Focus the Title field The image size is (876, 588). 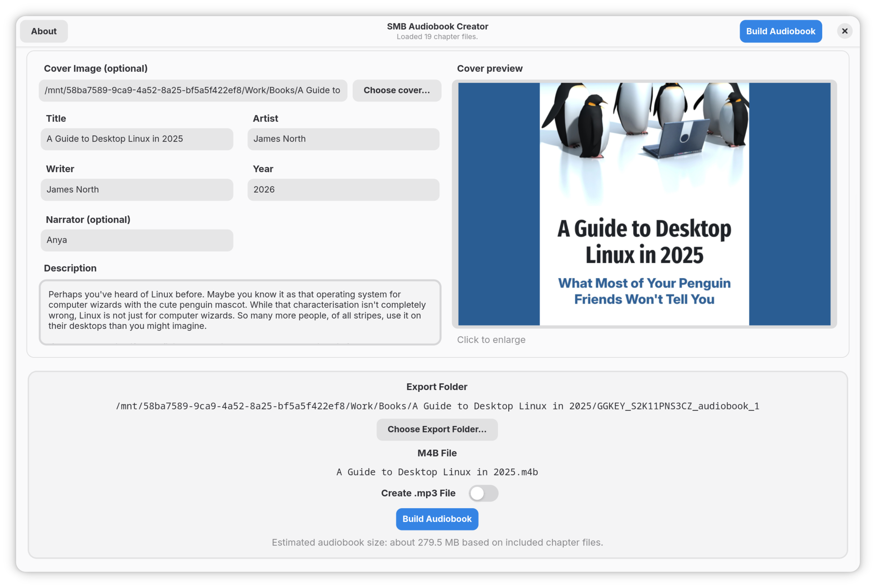tap(136, 139)
